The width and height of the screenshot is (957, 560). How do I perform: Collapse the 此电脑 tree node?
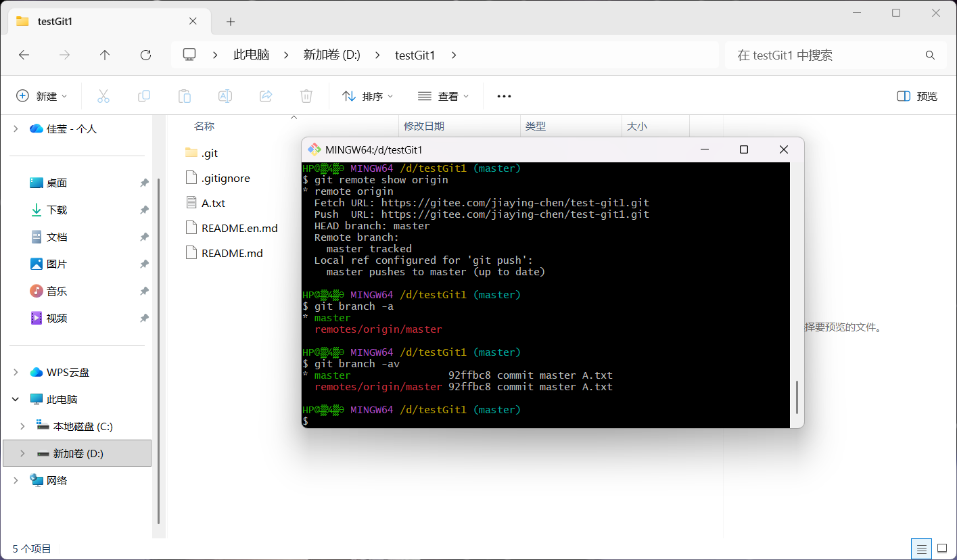tap(16, 399)
